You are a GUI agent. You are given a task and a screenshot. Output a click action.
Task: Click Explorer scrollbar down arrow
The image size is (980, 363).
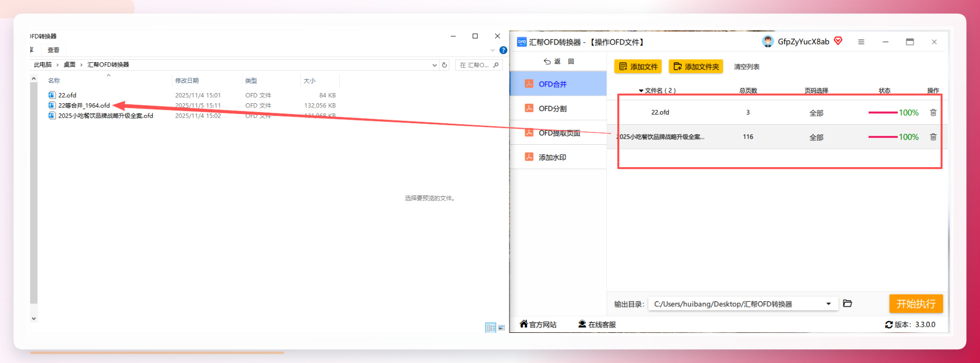click(34, 319)
